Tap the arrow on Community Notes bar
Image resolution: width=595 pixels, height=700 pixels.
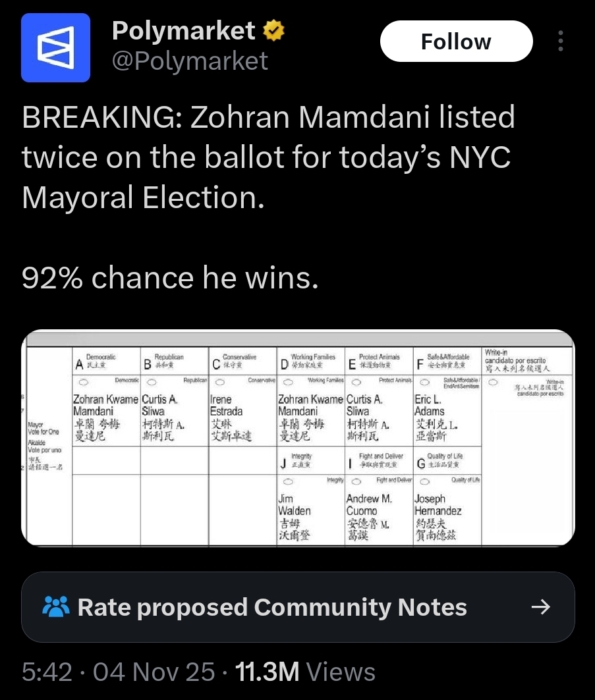tap(540, 606)
